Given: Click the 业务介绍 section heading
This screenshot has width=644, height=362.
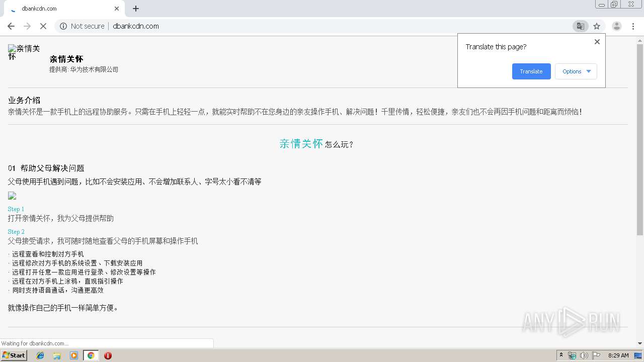Looking at the screenshot, I should coord(24,100).
